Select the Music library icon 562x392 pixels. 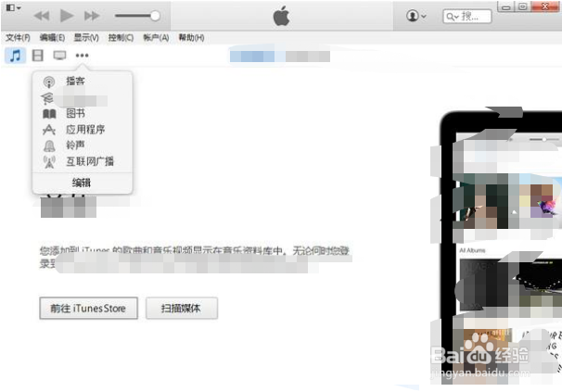pyautogui.click(x=15, y=56)
